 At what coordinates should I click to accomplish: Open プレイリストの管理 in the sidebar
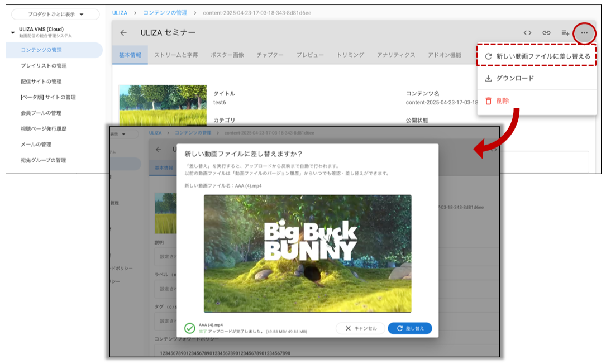click(x=44, y=66)
